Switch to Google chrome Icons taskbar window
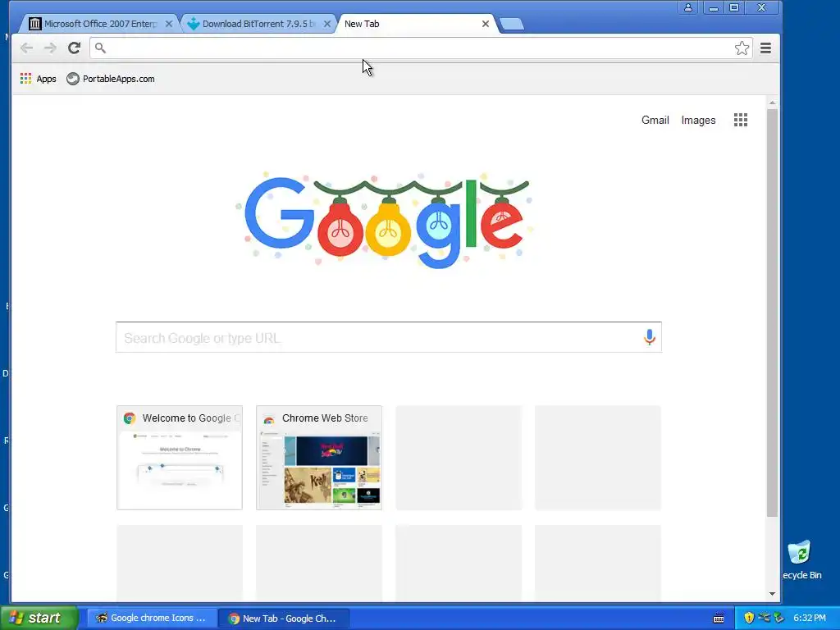This screenshot has height=630, width=840. tap(151, 618)
